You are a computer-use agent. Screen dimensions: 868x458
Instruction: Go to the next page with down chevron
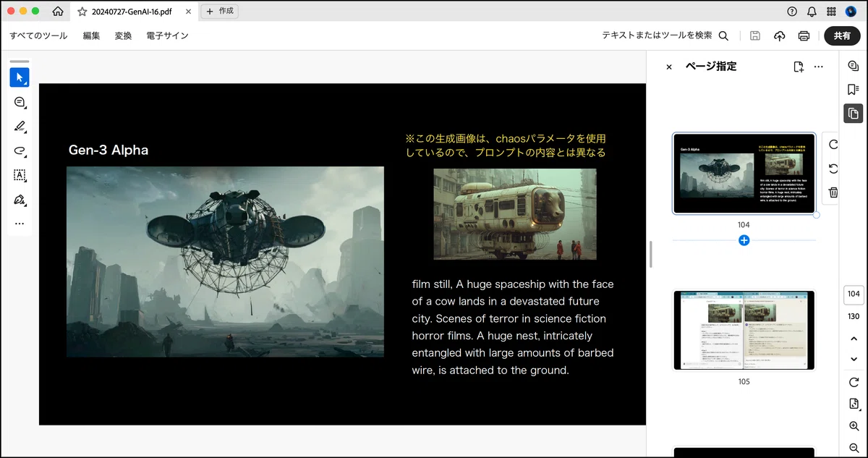[x=854, y=359]
